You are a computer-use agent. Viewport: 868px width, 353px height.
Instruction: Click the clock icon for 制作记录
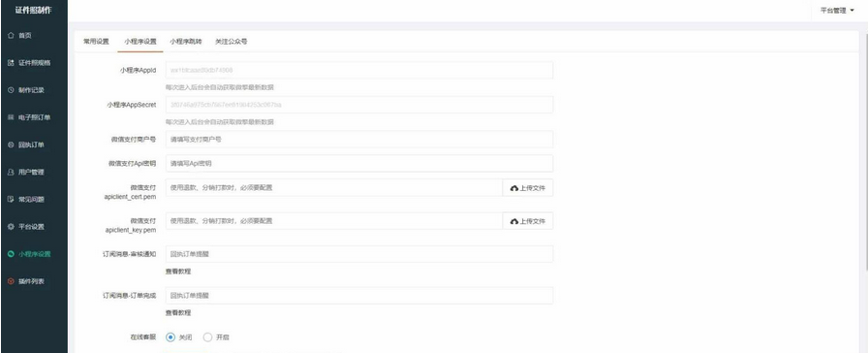click(x=11, y=90)
